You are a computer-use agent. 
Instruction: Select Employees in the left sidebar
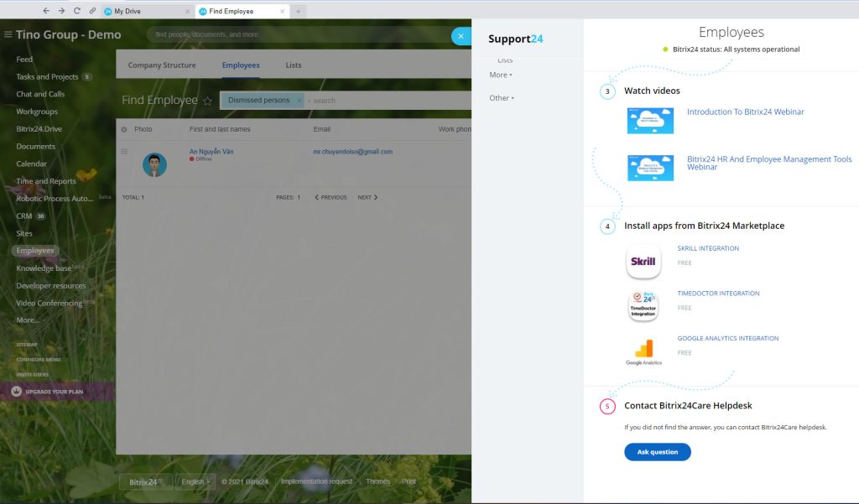[x=35, y=251]
